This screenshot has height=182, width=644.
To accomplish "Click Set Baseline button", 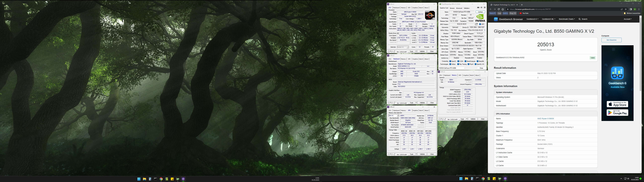I will click(x=611, y=40).
